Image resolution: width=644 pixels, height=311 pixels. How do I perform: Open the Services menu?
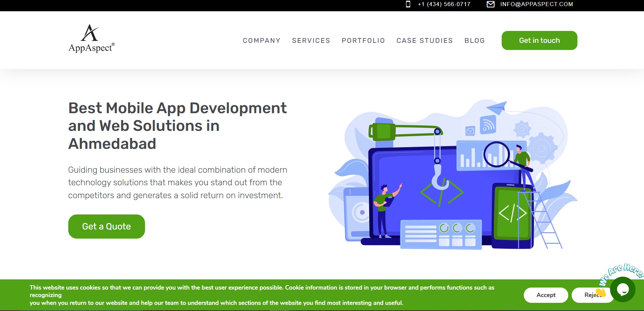tap(311, 40)
